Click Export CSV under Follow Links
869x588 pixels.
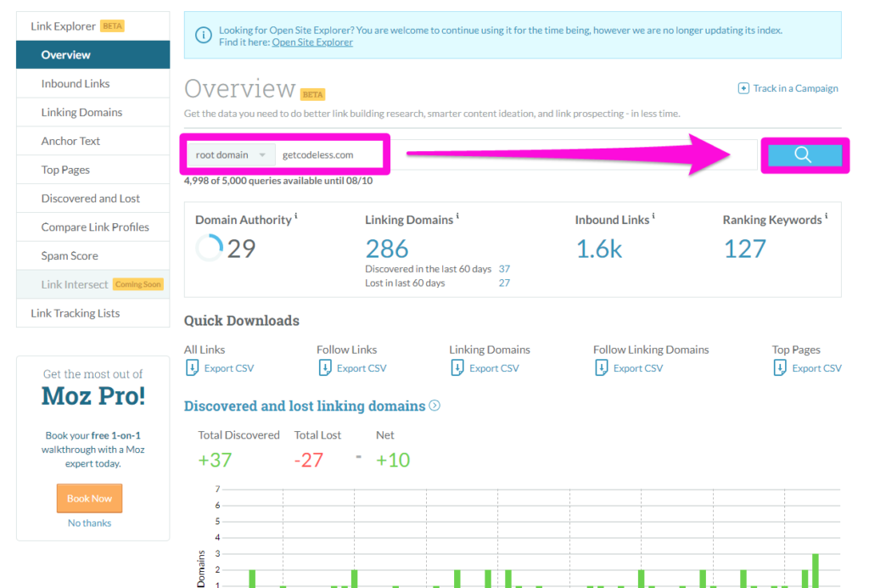362,368
